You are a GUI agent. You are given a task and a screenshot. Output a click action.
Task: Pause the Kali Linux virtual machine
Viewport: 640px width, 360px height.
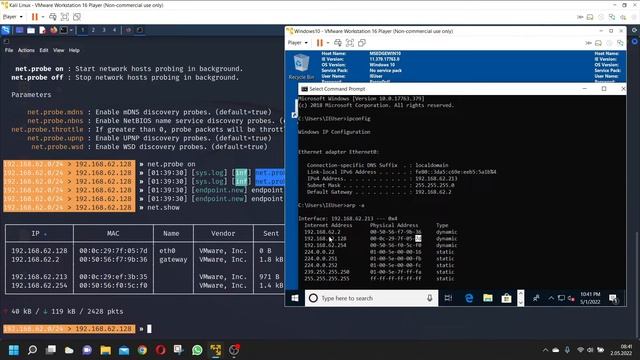pyautogui.click(x=35, y=17)
